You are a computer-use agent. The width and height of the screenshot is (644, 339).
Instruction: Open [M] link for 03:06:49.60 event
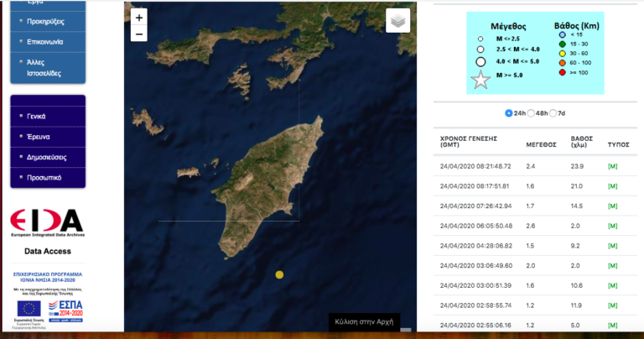click(612, 265)
